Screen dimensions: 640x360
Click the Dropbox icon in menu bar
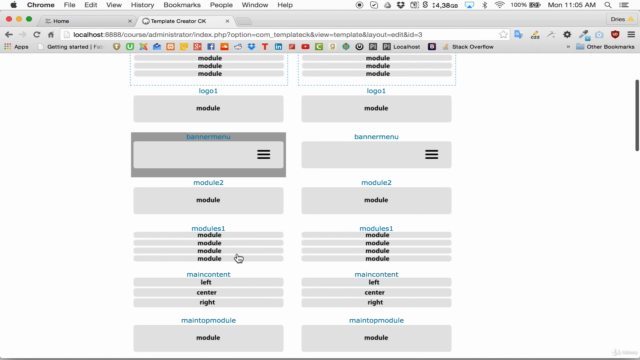tap(400, 5)
